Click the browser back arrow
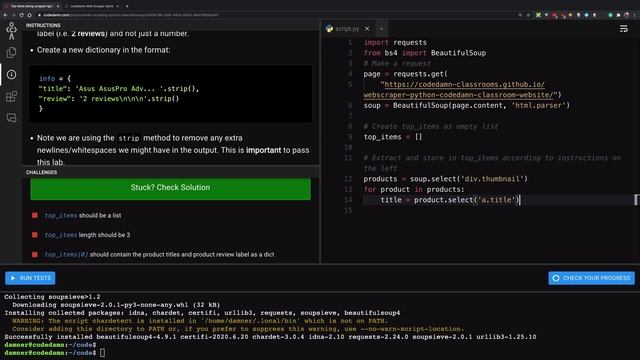 click(5, 15)
